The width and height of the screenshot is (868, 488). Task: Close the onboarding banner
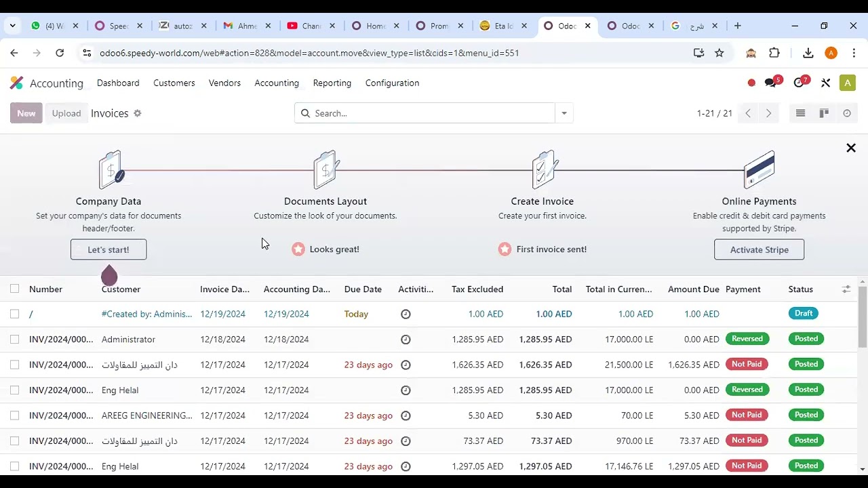click(x=851, y=148)
